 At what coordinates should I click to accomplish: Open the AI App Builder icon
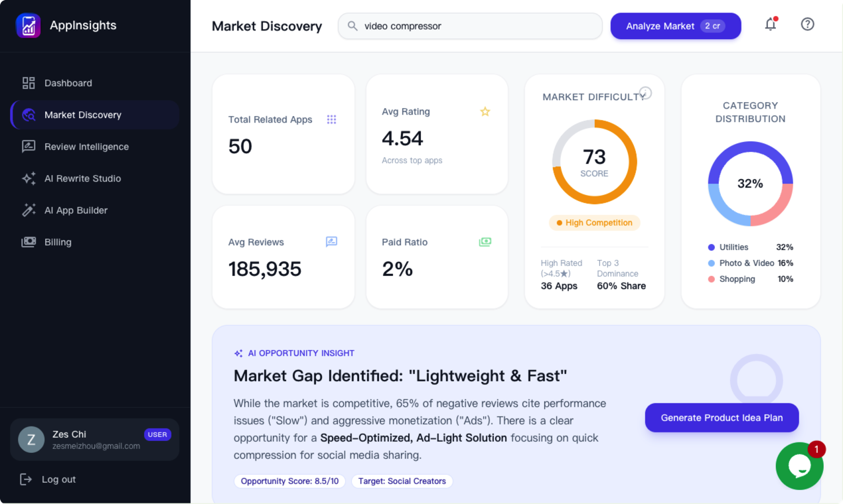28,210
